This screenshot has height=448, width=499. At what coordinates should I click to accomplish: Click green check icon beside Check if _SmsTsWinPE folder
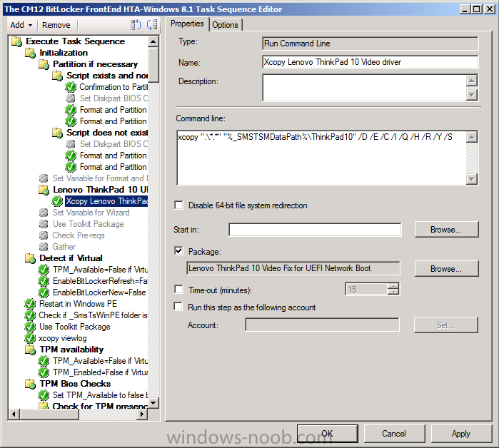[x=30, y=316]
